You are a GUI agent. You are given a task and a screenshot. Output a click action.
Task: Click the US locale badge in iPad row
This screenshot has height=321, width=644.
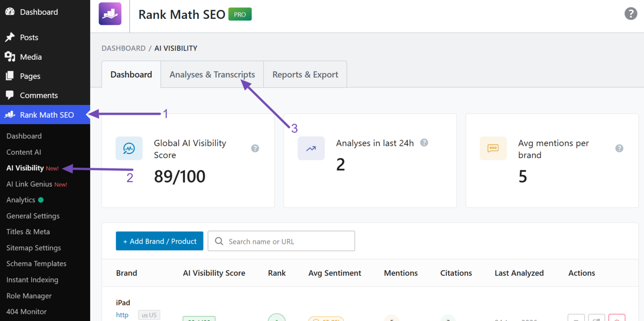[x=149, y=315]
